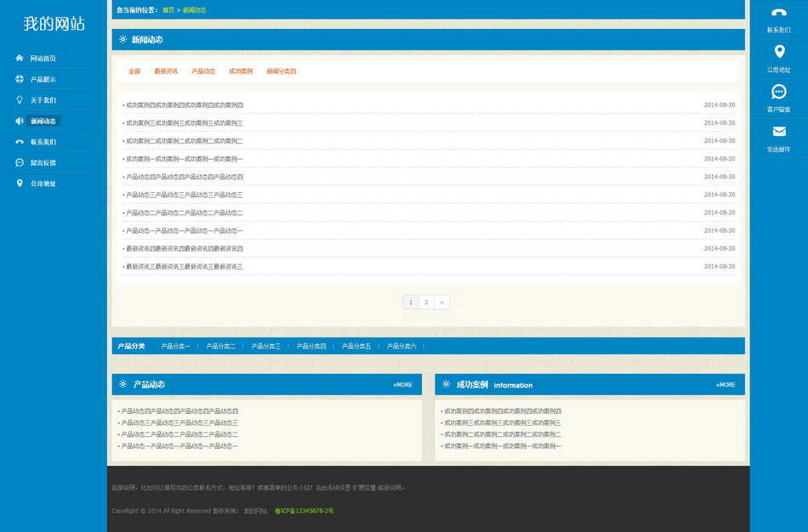Open main list article 产品动态三产品动态三
This screenshot has height=532, width=808.
coord(185,195)
